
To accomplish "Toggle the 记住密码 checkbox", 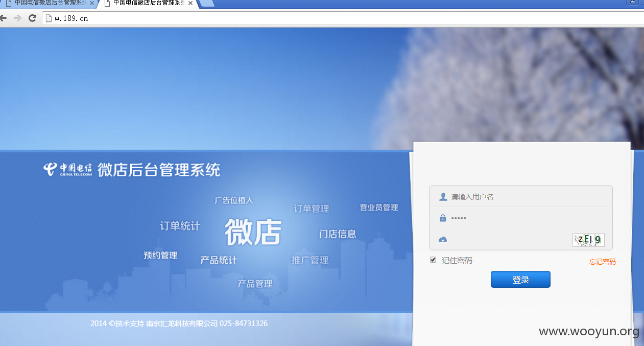I will [433, 260].
